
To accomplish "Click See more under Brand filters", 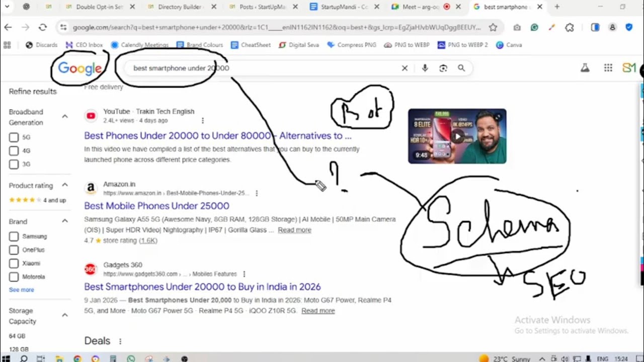I will tap(21, 290).
